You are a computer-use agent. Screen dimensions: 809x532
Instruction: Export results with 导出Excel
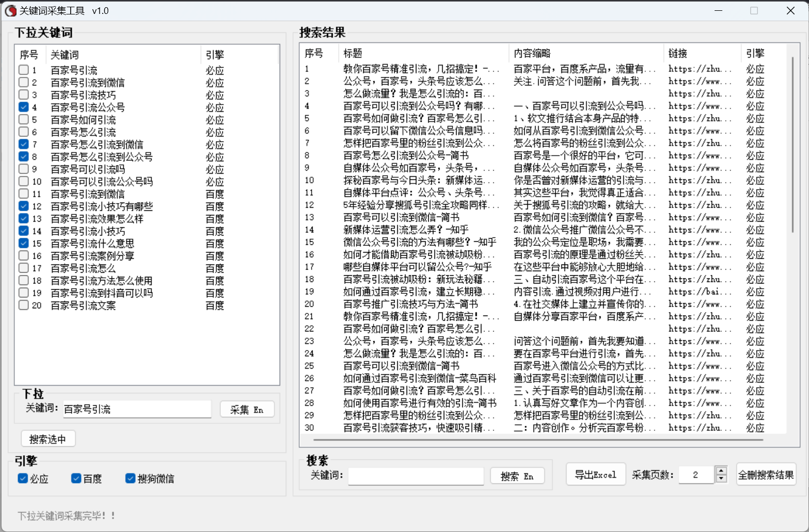click(596, 475)
